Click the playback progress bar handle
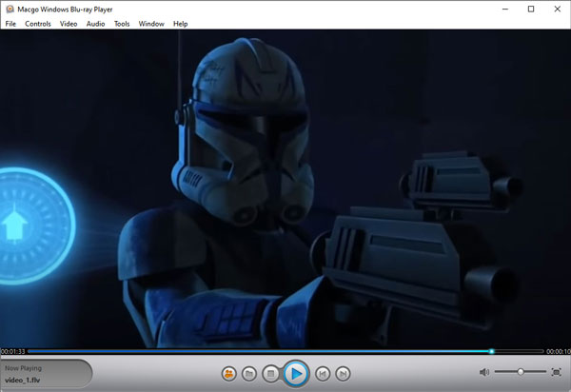The image size is (571, 392). pos(492,351)
